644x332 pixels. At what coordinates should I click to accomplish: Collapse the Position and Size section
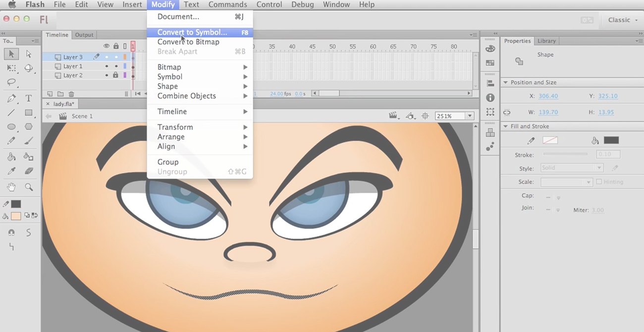pyautogui.click(x=506, y=83)
